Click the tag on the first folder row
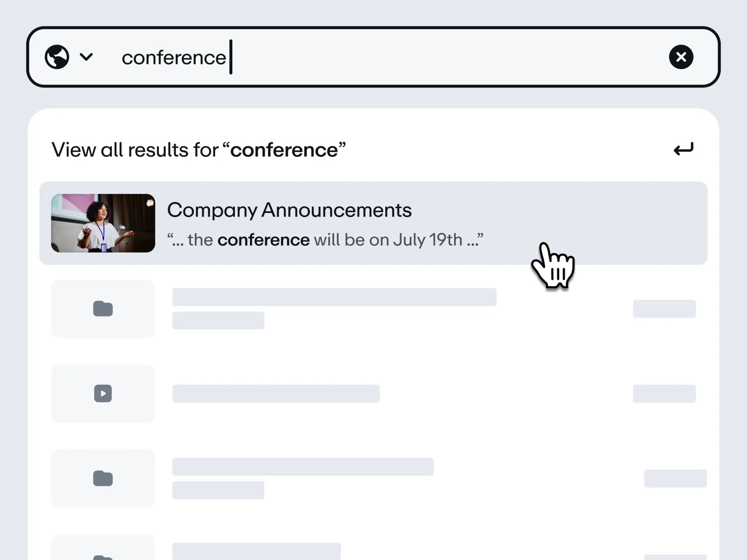Screen dimensions: 747x560 (x=664, y=309)
